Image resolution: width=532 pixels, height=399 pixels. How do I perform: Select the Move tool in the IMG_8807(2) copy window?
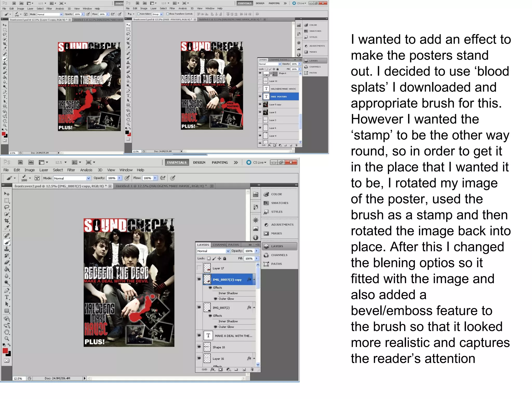point(7,194)
